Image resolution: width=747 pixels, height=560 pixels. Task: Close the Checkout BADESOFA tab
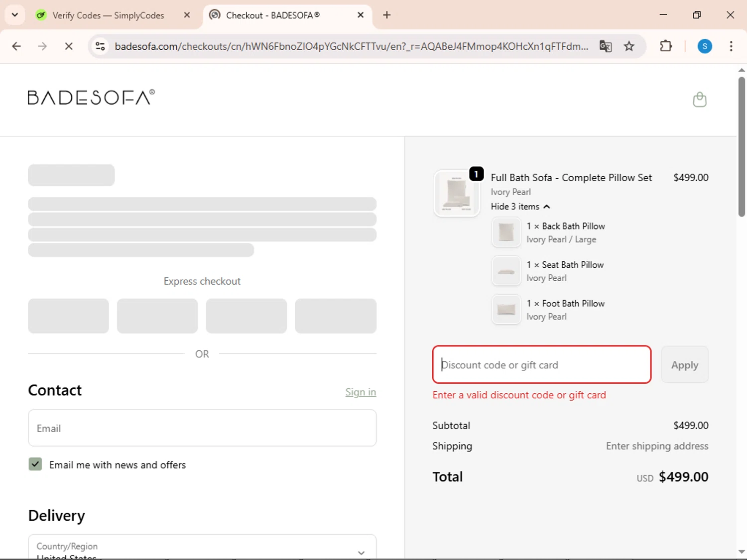pos(361,15)
